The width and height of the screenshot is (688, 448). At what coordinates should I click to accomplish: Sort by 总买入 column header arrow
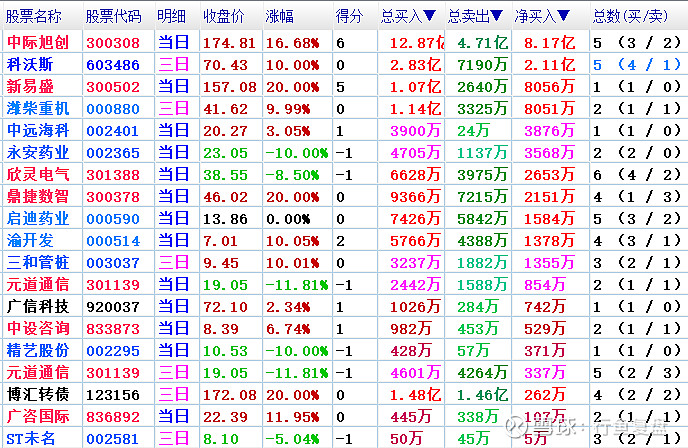click(429, 16)
